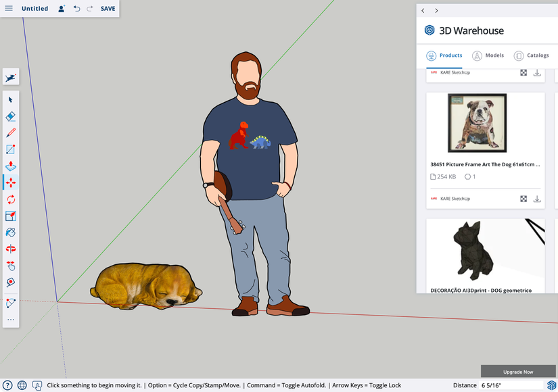This screenshot has width=558, height=392.
Task: Activate the Select arrow tool
Action: [10, 99]
